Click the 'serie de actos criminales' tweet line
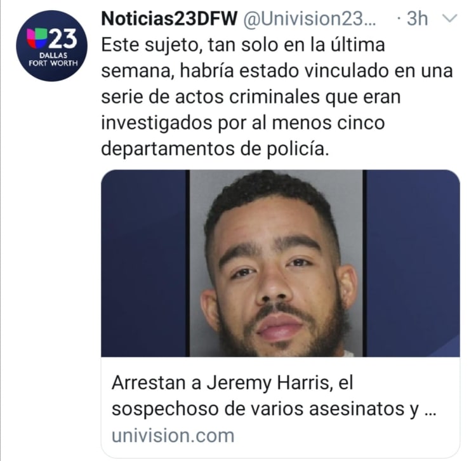The image size is (476, 461). pos(251,97)
